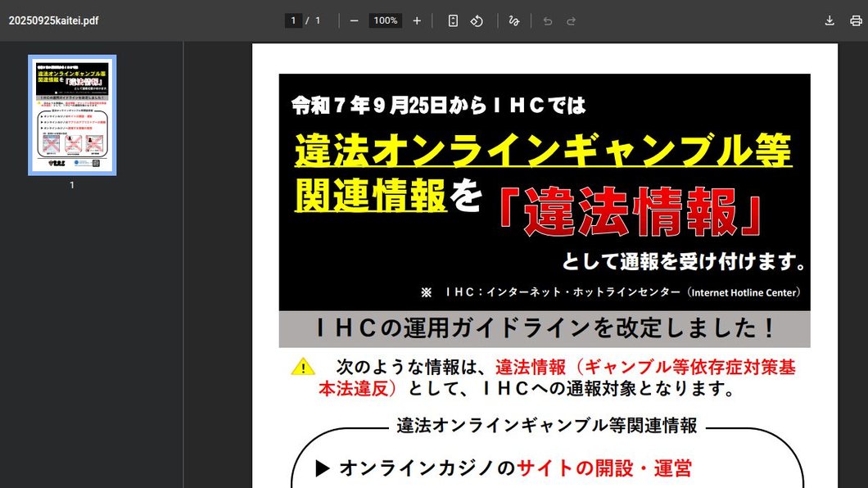Image resolution: width=868 pixels, height=488 pixels.
Task: Click the ＩＨＣの運用ガイドラインを改定しました！ banner
Action: point(545,328)
